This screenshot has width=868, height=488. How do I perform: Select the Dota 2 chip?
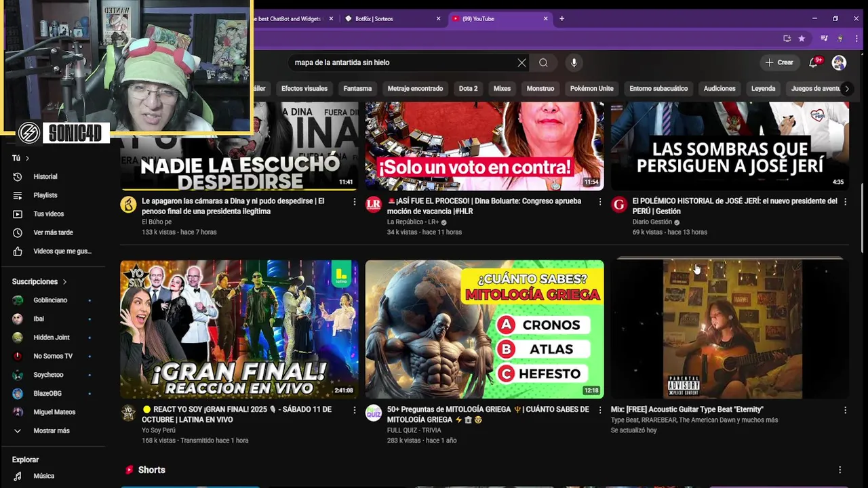click(x=468, y=89)
